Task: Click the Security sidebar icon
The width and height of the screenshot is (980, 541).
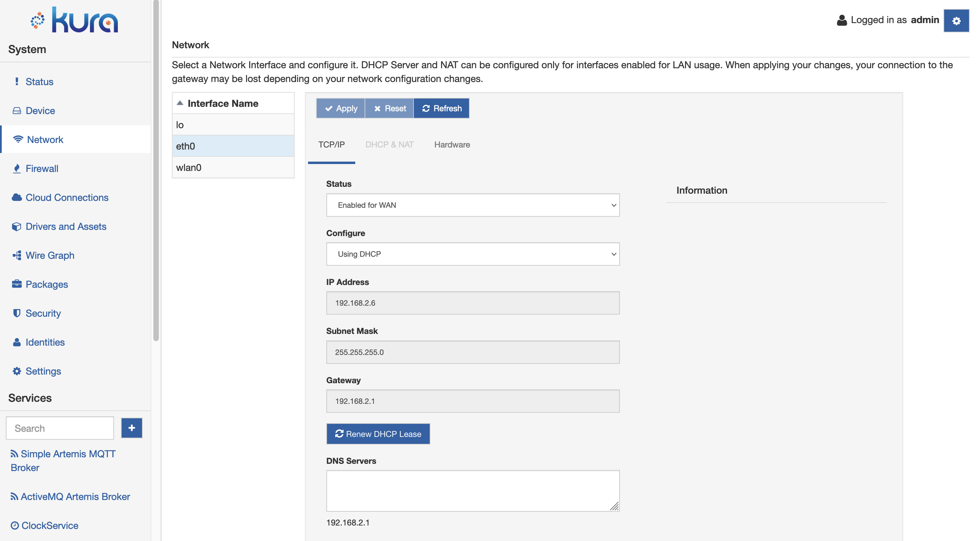Action: pos(17,313)
